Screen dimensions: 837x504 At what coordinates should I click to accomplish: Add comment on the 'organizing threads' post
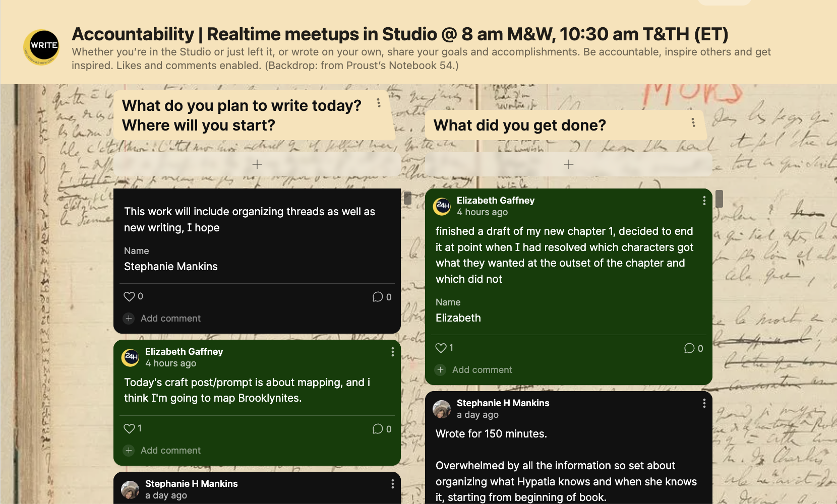pos(162,319)
